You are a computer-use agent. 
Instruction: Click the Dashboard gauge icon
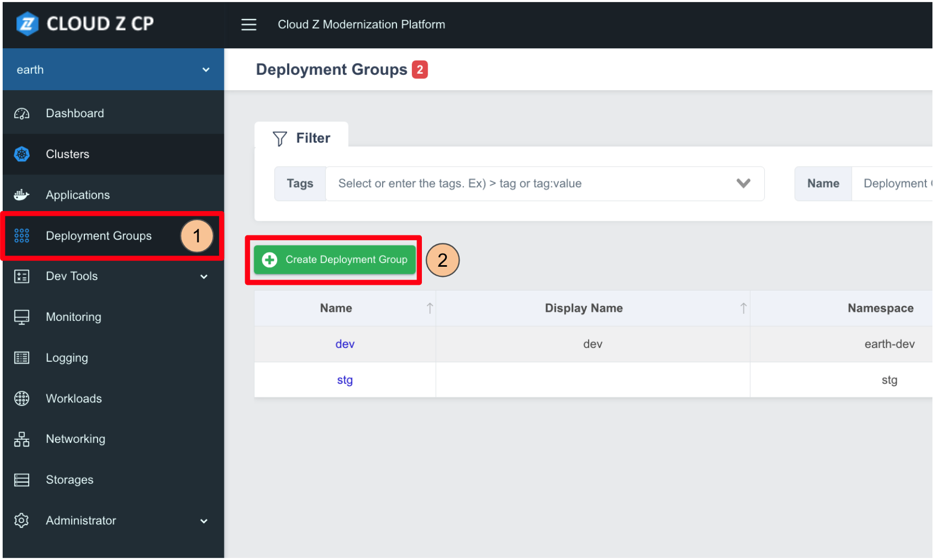point(22,113)
